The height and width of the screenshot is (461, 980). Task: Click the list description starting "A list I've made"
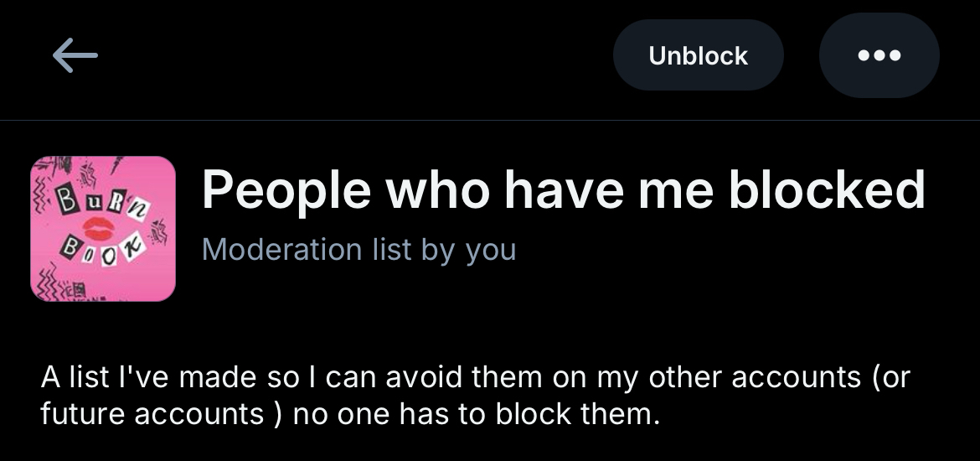click(x=474, y=377)
